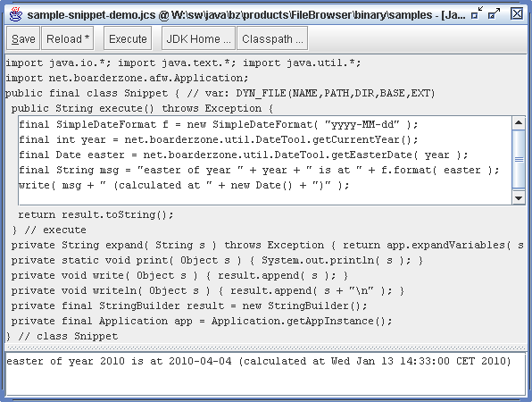Click the code editor scrollbar up arrow
The height and width of the screenshot is (402, 532).
519,122
